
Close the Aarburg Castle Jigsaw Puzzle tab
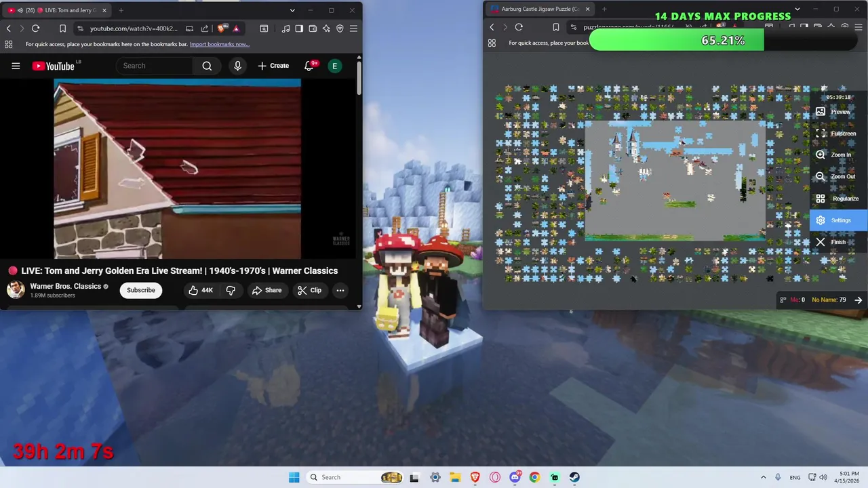tap(587, 9)
